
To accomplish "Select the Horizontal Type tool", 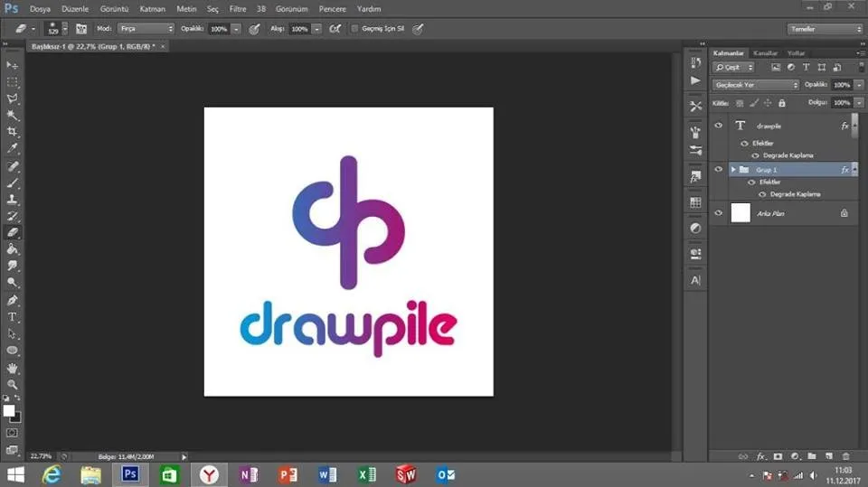I will [12, 317].
